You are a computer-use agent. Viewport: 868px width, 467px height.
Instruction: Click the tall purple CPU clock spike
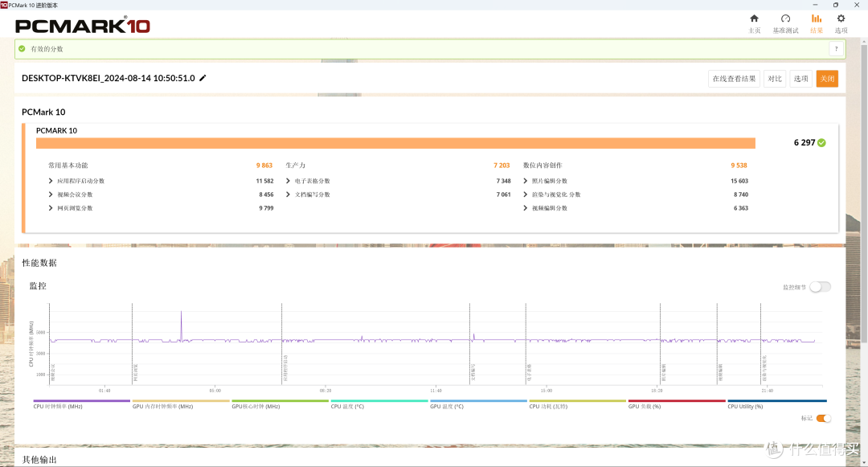181,326
